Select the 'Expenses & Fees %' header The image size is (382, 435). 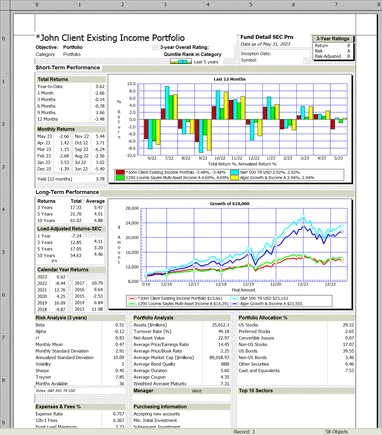pos(58,407)
